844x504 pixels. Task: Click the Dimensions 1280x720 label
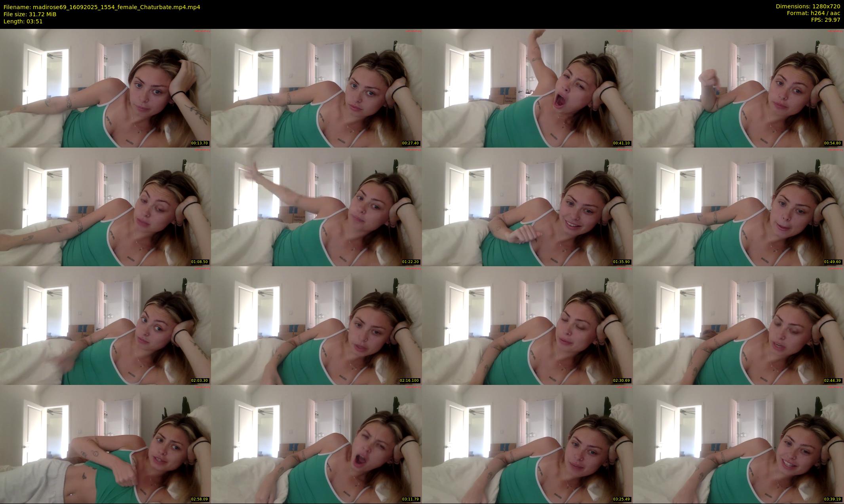click(808, 6)
